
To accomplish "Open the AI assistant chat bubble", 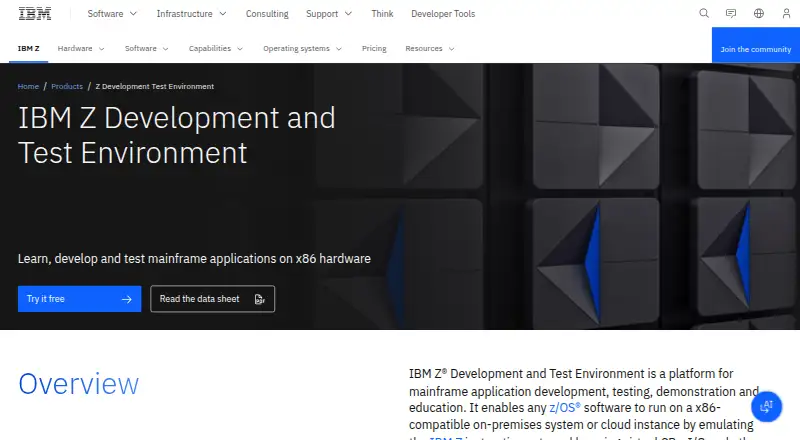I will pos(766,407).
